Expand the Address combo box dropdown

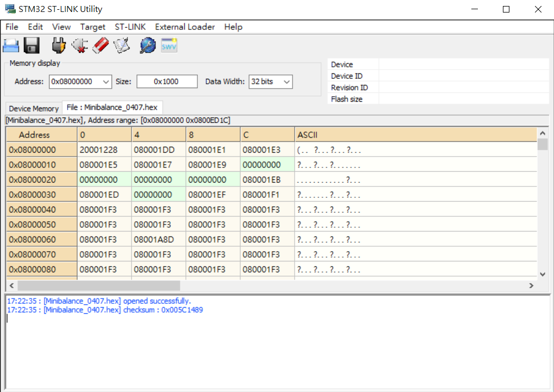[105, 82]
